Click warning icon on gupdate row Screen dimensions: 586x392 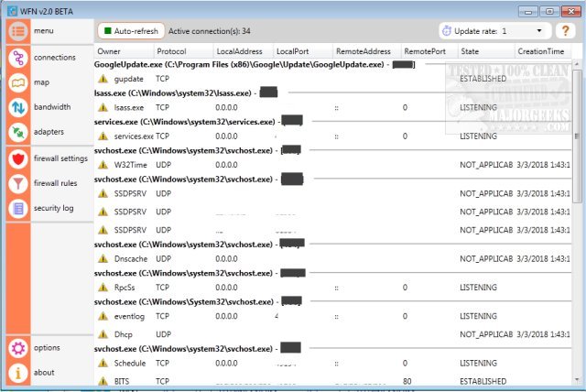point(103,79)
